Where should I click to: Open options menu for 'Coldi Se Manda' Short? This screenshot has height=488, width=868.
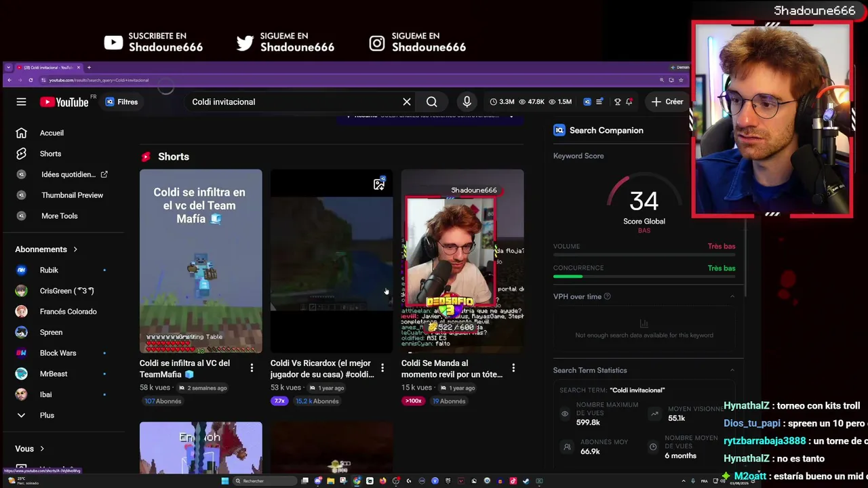513,367
